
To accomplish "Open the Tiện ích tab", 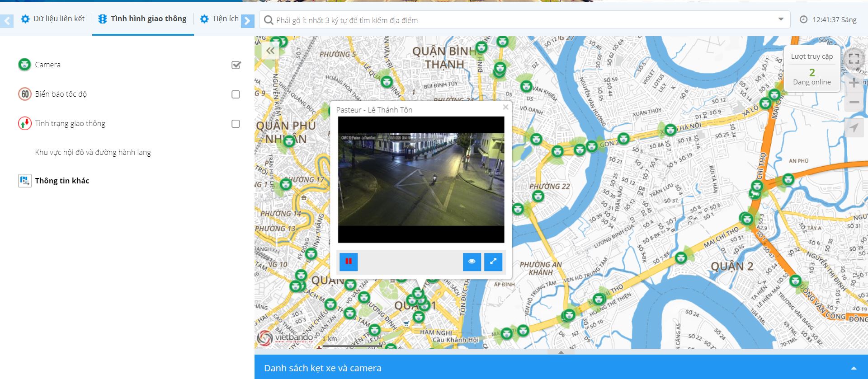I will (219, 19).
